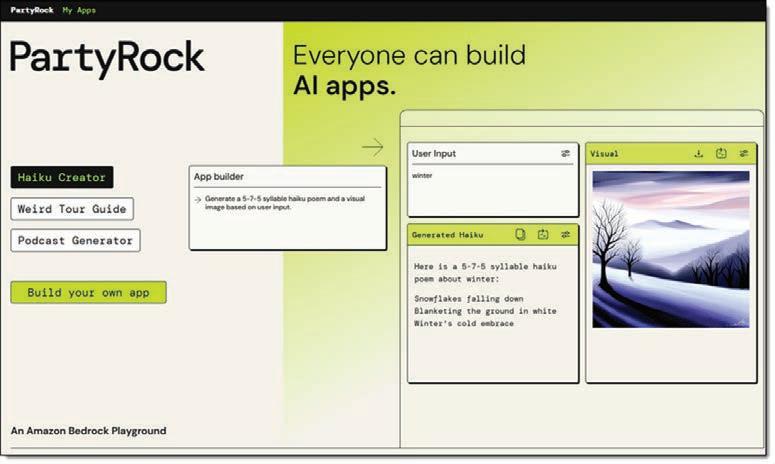
Task: Click the text 'Here is a 5-7-5 syllable haiku'
Action: pyautogui.click(x=485, y=267)
